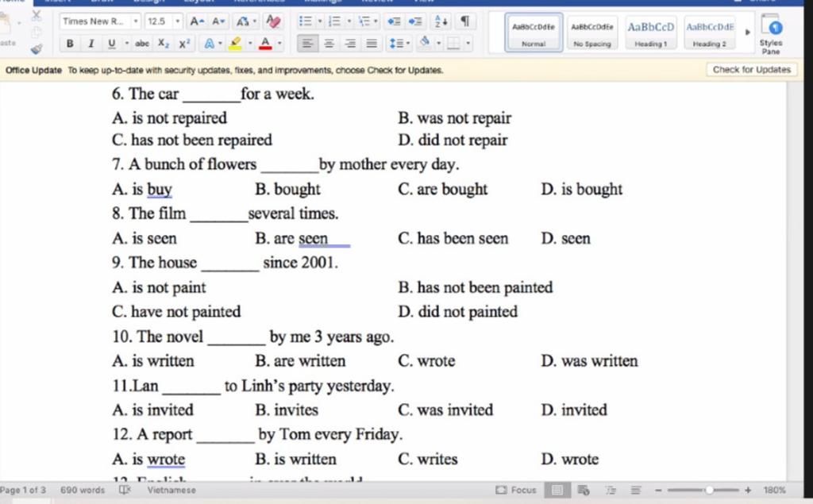The image size is (813, 504).
Task: Apply superscript formatting
Action: 184,44
